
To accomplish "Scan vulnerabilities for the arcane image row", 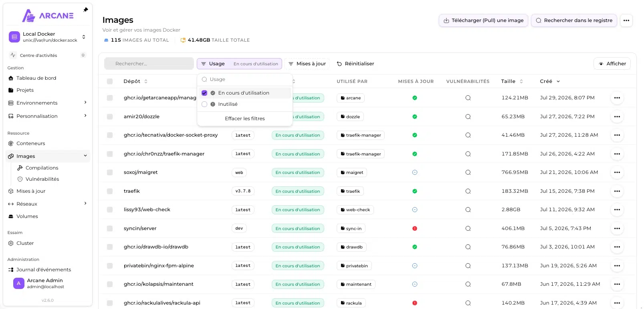I will click(x=468, y=98).
